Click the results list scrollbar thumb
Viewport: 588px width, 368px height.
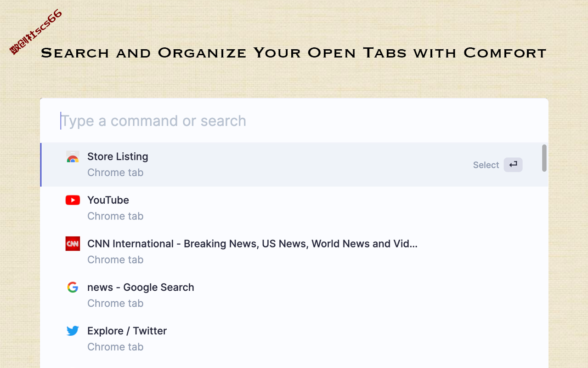(544, 158)
